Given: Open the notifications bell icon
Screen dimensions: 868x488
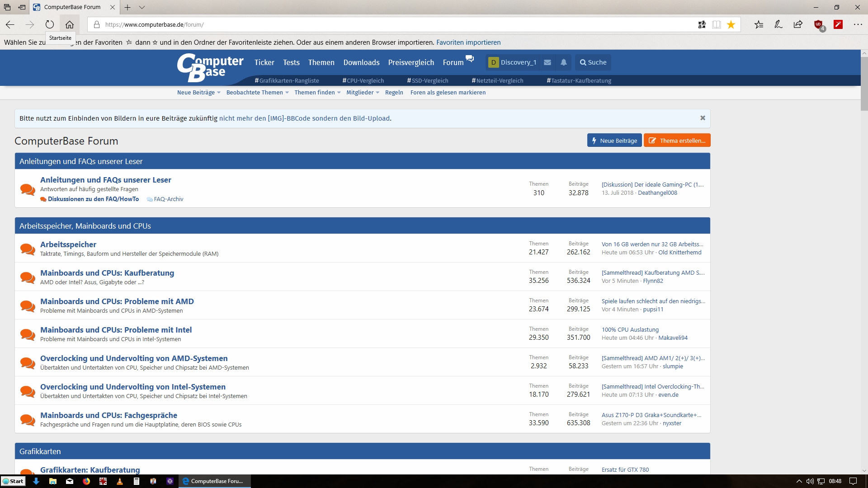Looking at the screenshot, I should (564, 62).
